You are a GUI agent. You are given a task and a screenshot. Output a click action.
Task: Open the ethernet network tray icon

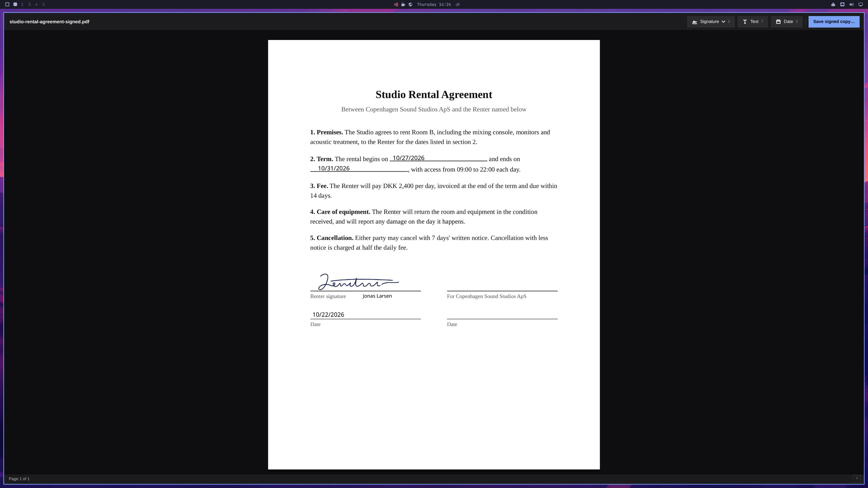(842, 4)
